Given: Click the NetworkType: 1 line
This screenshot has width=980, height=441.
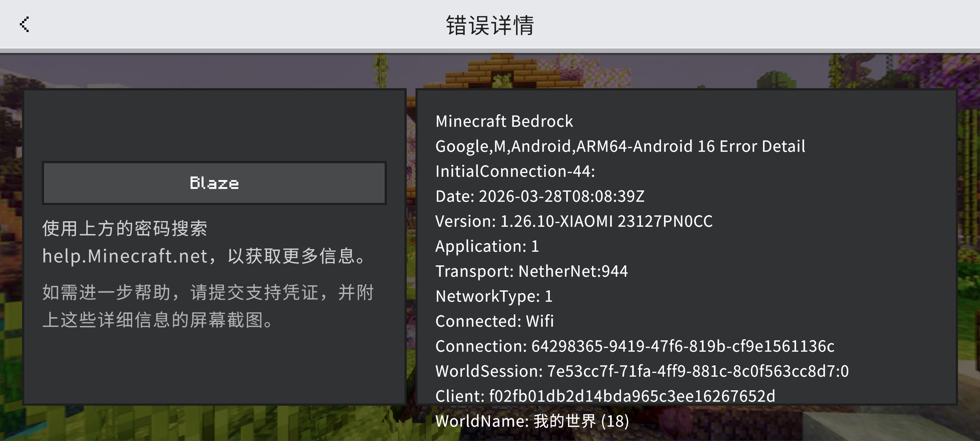Looking at the screenshot, I should point(493,296).
